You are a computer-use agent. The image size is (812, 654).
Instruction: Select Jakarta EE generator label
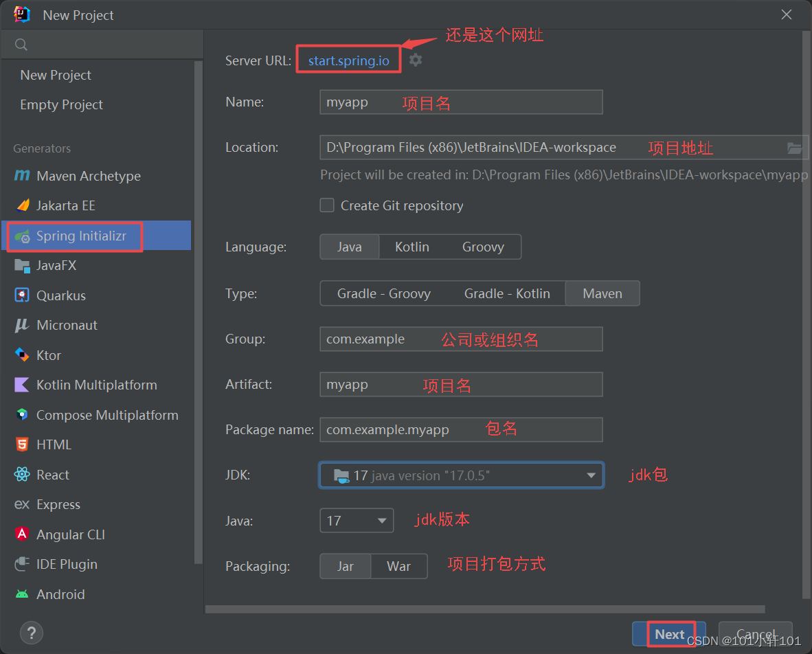click(66, 205)
